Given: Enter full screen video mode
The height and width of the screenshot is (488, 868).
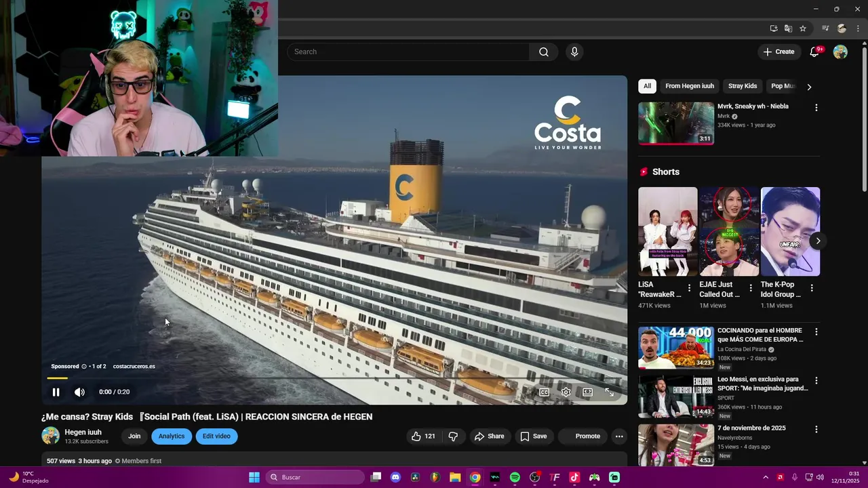Looking at the screenshot, I should 609,392.
